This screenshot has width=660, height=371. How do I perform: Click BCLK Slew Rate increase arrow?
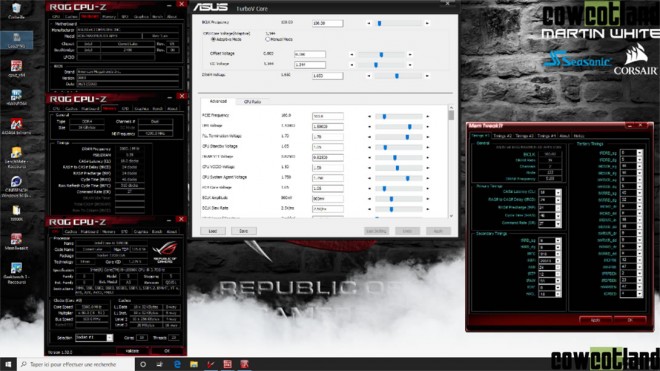[x=428, y=209]
